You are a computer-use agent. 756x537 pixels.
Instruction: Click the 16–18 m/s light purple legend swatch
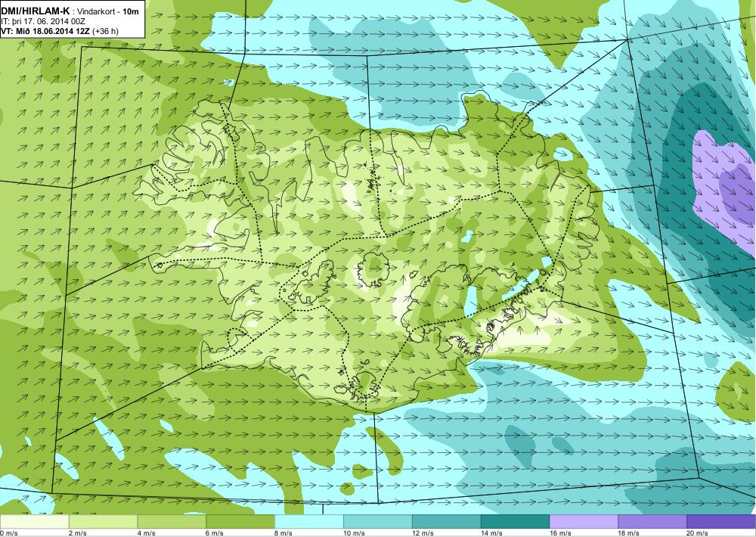584,522
